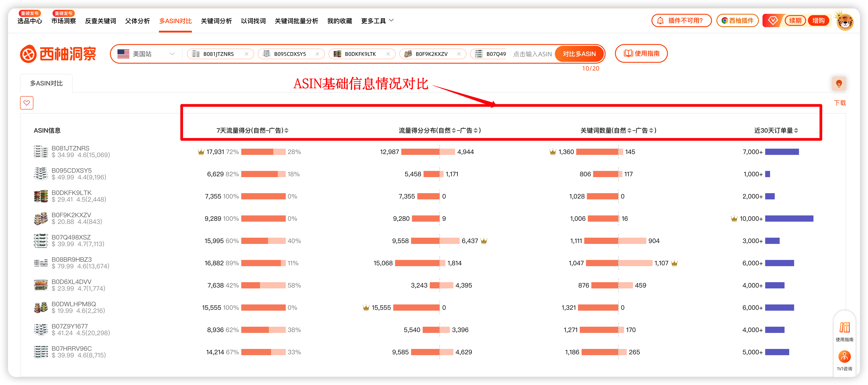This screenshot has height=385, width=868.
Task: Sort 流量得分分布 by 自然 arrows
Action: click(x=454, y=130)
